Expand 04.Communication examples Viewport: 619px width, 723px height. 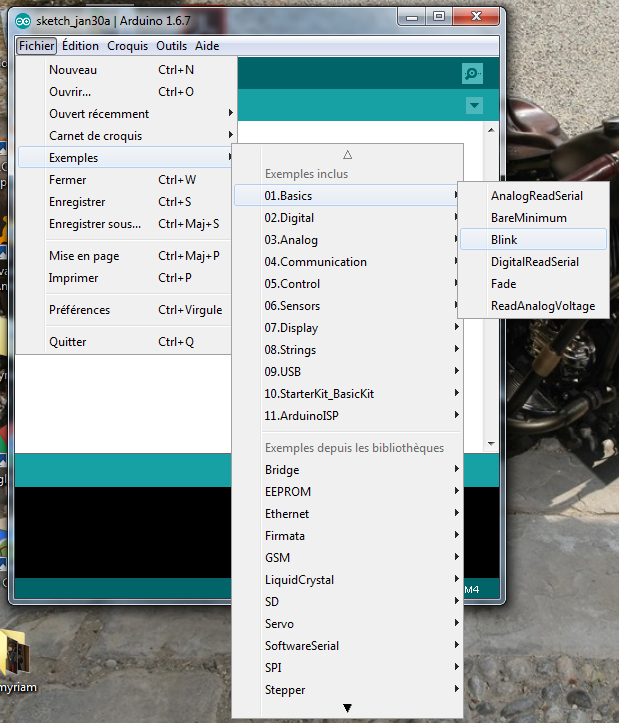coord(347,262)
